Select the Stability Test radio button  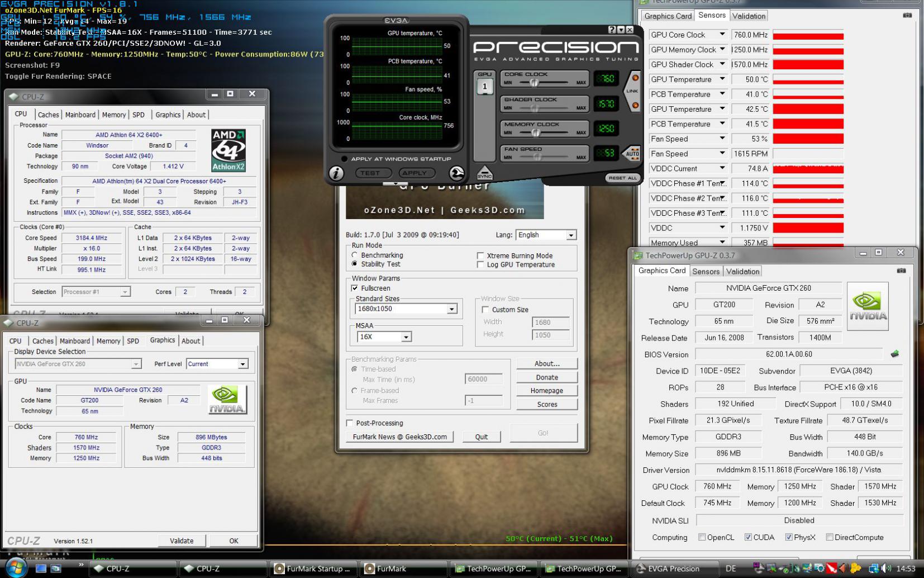pyautogui.click(x=354, y=264)
